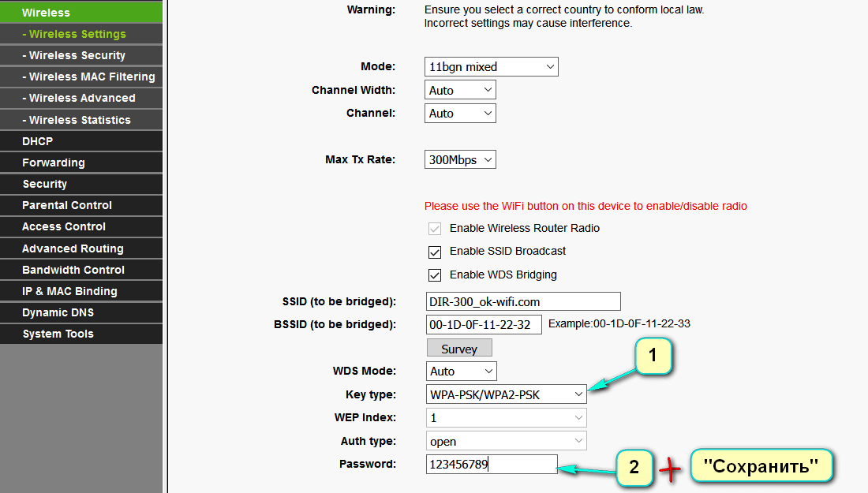Image resolution: width=868 pixels, height=493 pixels.
Task: Expand the Channel dropdown
Action: pyautogui.click(x=460, y=114)
